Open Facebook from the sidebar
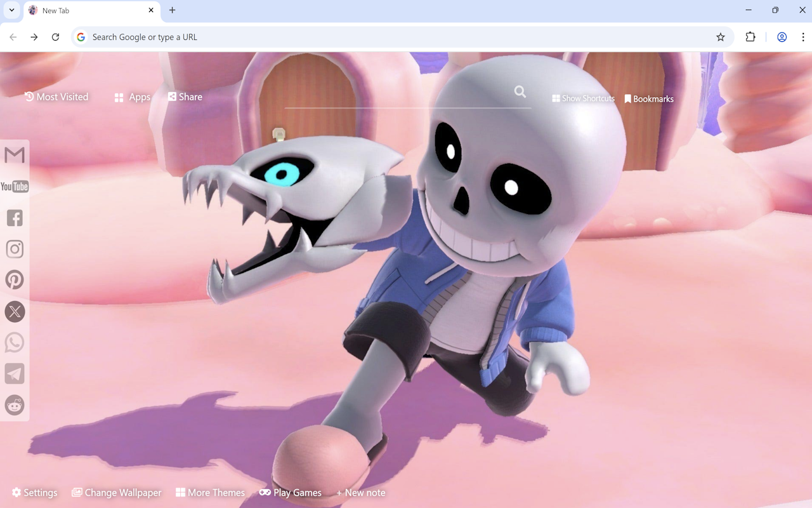The height and width of the screenshot is (508, 812). click(14, 217)
